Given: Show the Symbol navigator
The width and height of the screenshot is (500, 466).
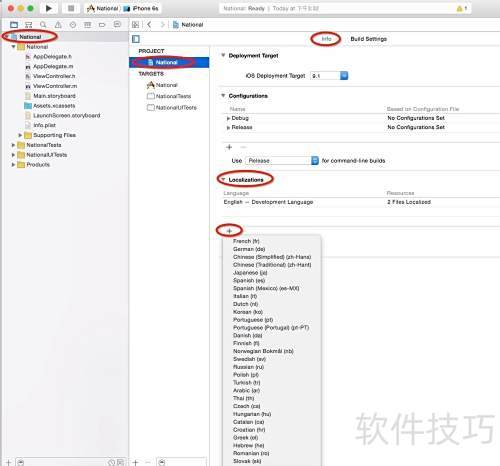Looking at the screenshot, I should pos(29,25).
